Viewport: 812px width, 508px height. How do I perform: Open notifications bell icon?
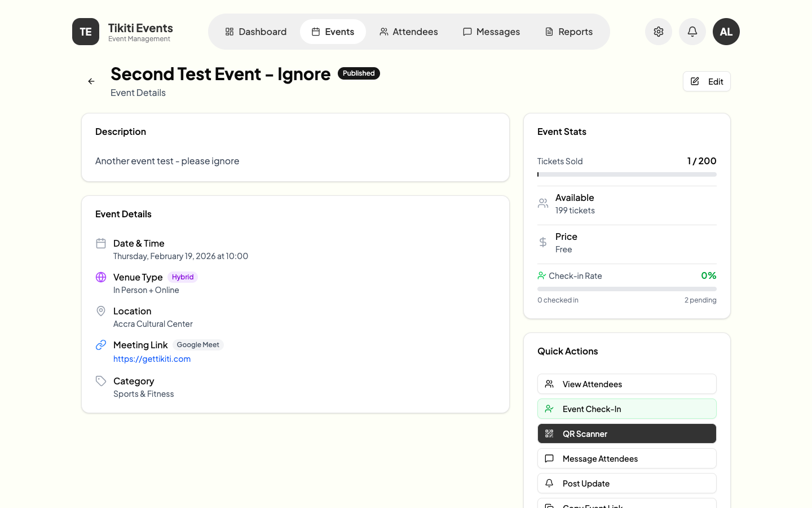(x=692, y=32)
